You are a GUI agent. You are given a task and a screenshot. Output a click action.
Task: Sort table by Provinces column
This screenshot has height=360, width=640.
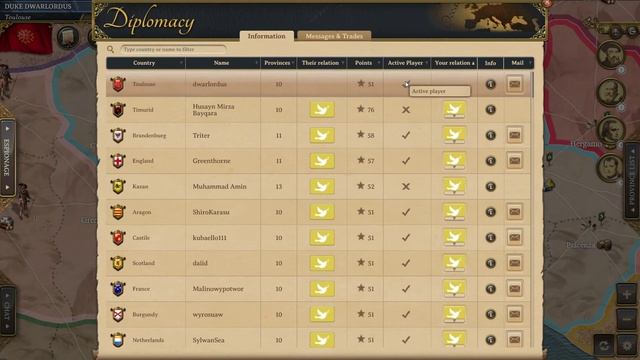tap(278, 63)
